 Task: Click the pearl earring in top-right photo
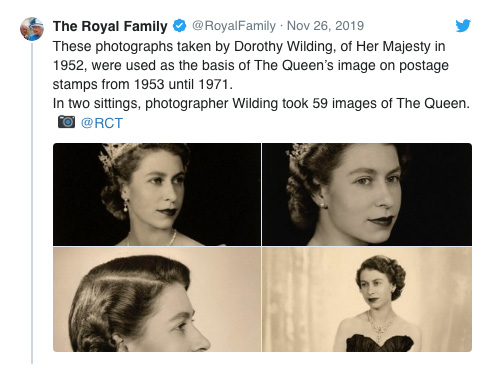322,205
